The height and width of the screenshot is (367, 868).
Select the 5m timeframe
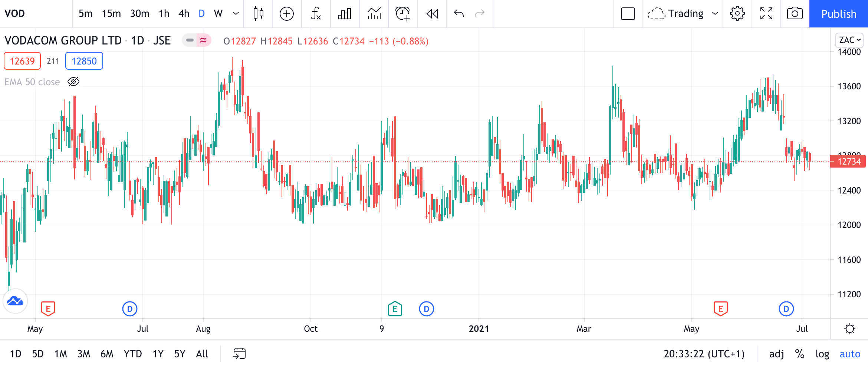(x=85, y=14)
